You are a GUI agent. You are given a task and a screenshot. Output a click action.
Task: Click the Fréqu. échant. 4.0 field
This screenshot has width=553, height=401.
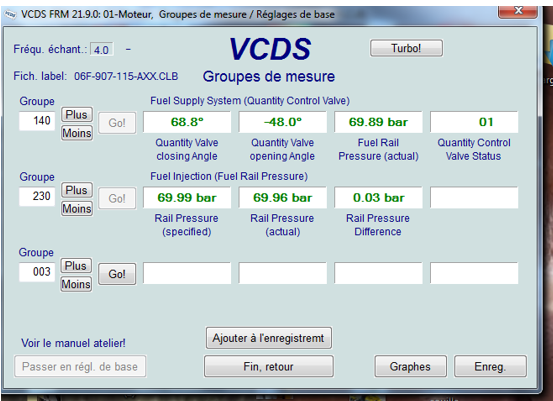[x=102, y=49]
